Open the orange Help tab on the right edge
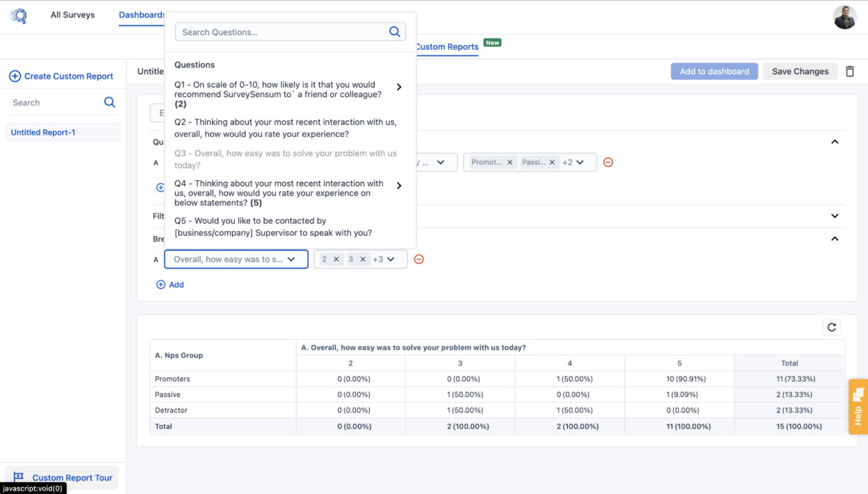Viewport: 868px width, 494px height. pos(858,406)
